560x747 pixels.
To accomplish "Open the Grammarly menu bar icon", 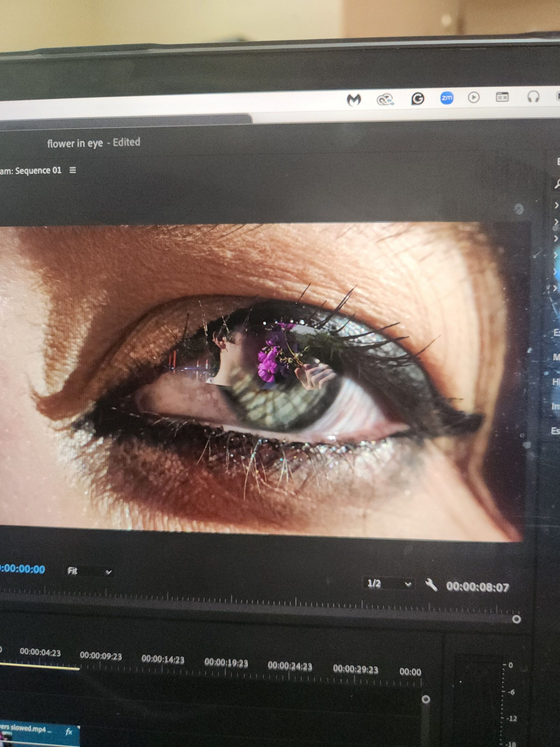I will [x=418, y=99].
